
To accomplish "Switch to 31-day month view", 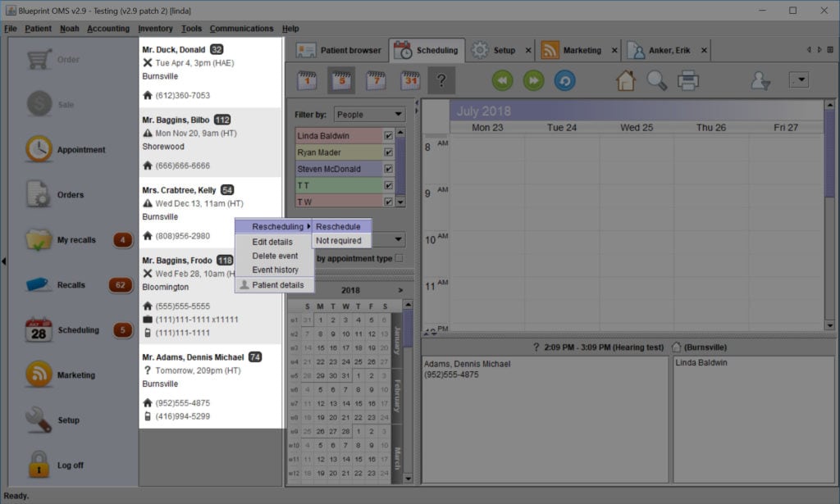I will 410,80.
